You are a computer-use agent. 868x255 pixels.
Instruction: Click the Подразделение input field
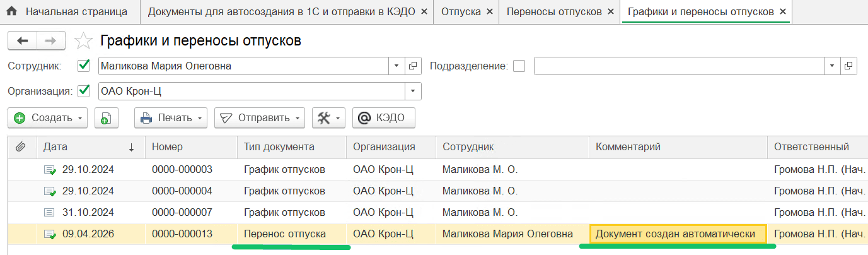coord(679,66)
